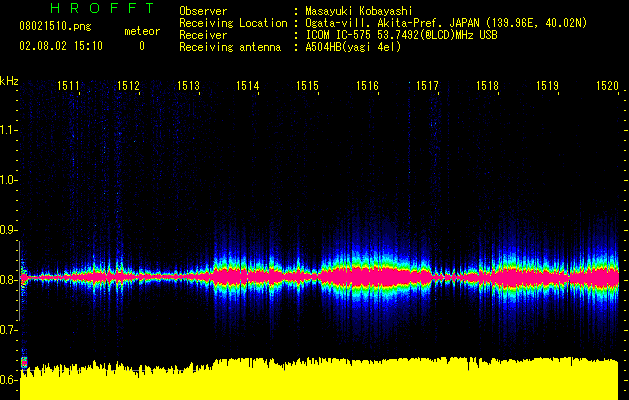Click the meteor label
Image resolution: width=629 pixels, height=400 pixels.
click(142, 31)
